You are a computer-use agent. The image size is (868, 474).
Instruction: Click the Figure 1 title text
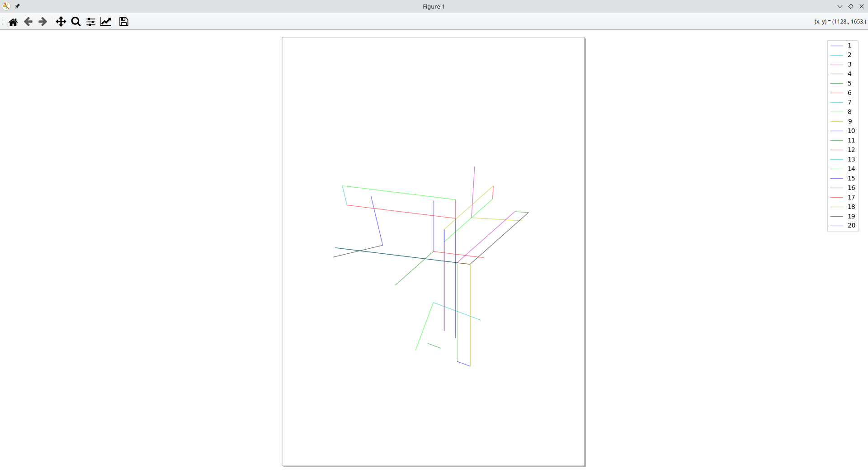[434, 6]
